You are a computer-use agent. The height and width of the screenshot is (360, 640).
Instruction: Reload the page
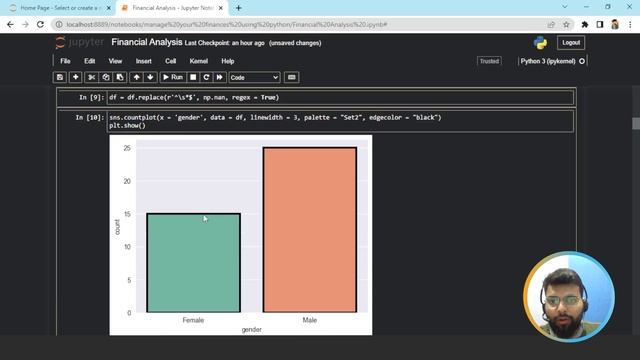pyautogui.click(x=40, y=24)
